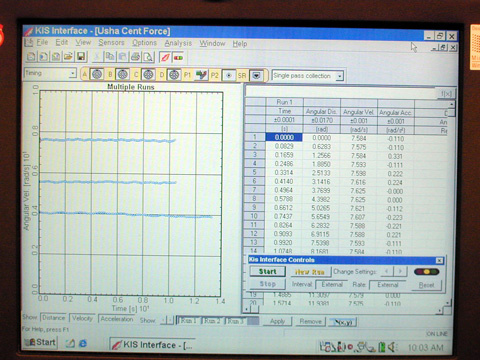Select the channel D sensor socket
This screenshot has height=360, width=480.
click(174, 75)
